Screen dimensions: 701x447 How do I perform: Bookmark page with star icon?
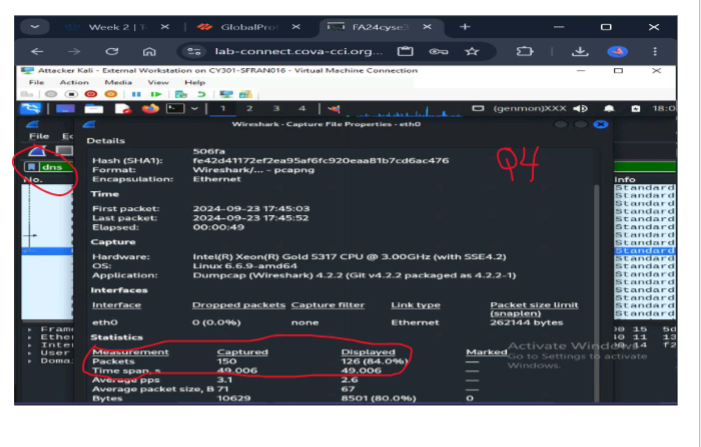pos(472,51)
